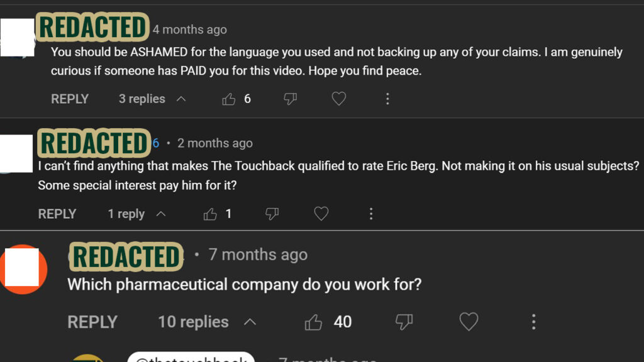Open options menu for pharmaceutical company comment

tap(533, 322)
